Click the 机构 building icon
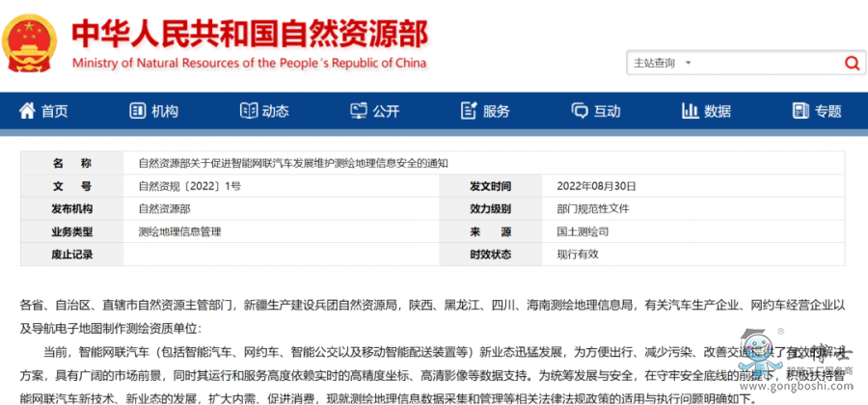The height and width of the screenshot is (405, 868). click(136, 111)
